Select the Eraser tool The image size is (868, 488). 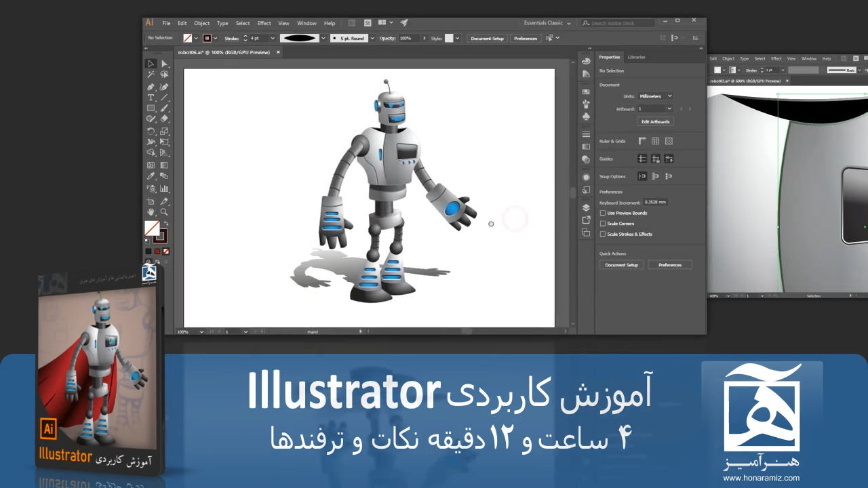tap(164, 119)
